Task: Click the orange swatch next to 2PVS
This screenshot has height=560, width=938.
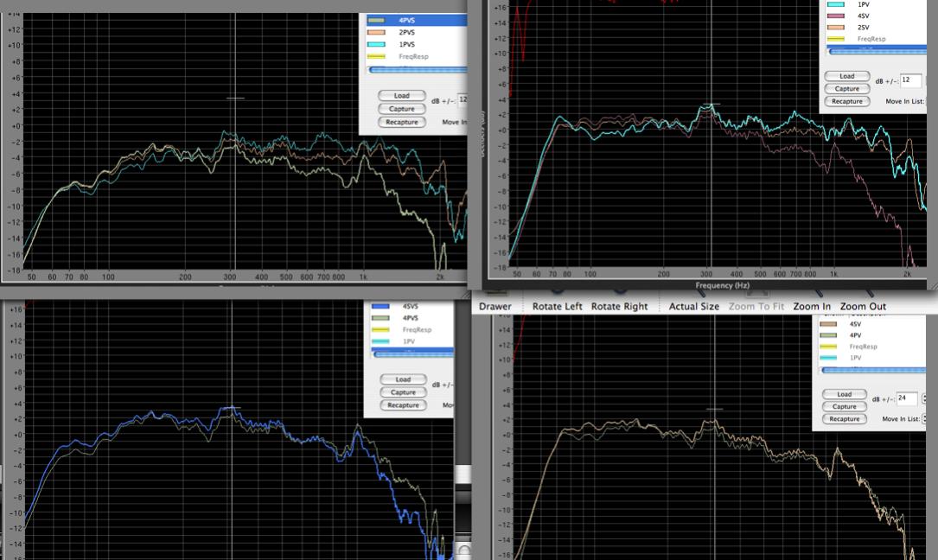Action: tap(376, 32)
